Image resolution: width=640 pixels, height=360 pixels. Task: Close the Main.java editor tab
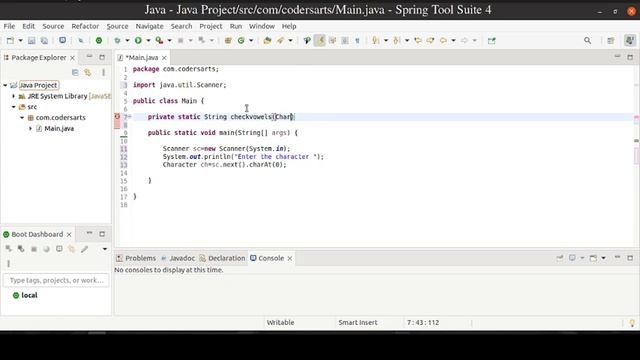pos(164,58)
